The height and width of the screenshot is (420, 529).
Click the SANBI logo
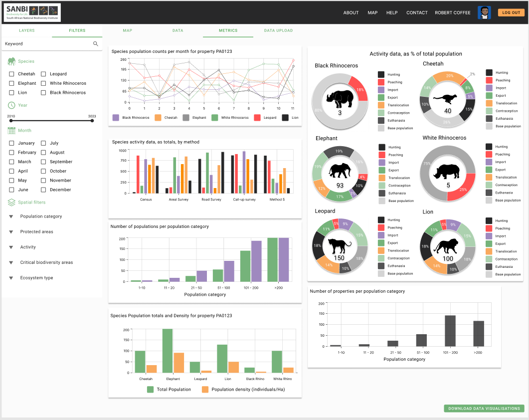(x=31, y=12)
